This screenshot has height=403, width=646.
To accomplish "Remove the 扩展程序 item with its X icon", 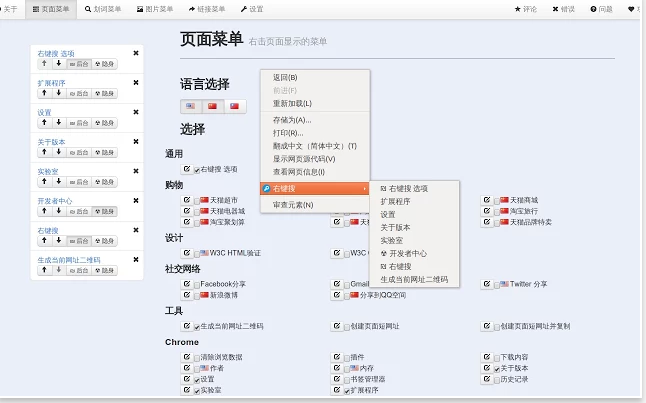I will click(136, 82).
